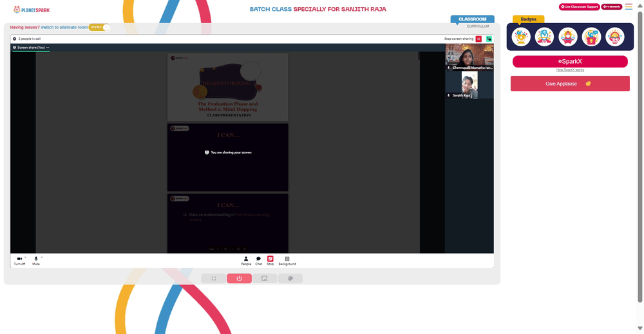Click the Brainstorming title slide thumbnail
644x334 pixels.
click(227, 87)
